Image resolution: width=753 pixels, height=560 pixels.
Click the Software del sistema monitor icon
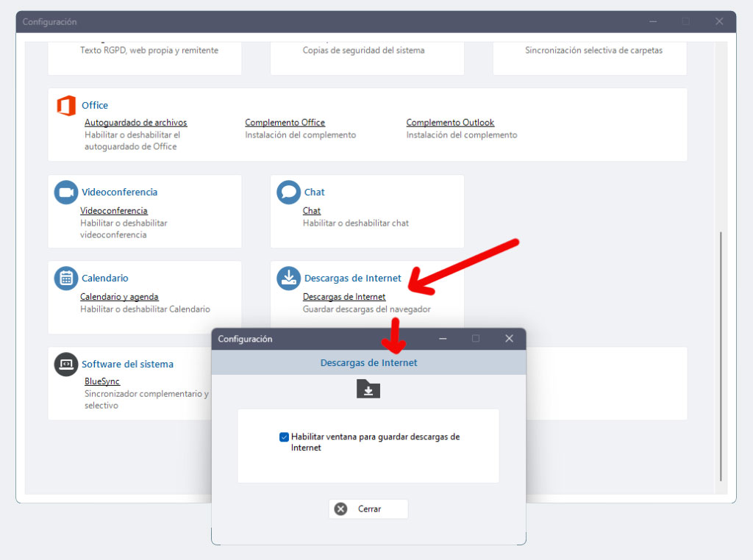(x=66, y=365)
